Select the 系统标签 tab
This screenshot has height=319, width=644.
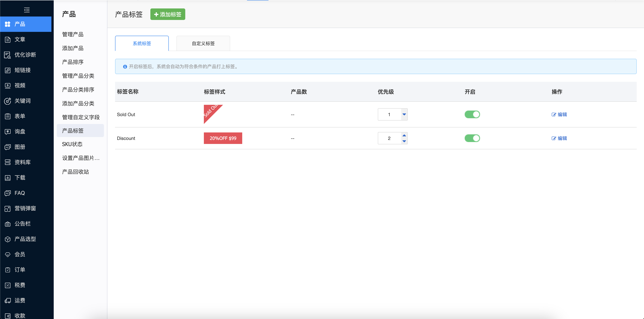tap(142, 44)
